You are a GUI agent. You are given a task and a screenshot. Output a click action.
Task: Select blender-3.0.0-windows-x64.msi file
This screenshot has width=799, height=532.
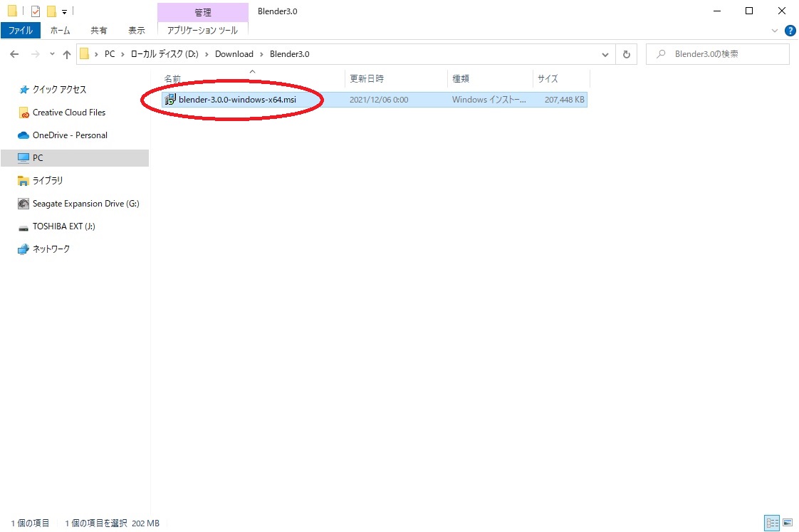pos(237,100)
